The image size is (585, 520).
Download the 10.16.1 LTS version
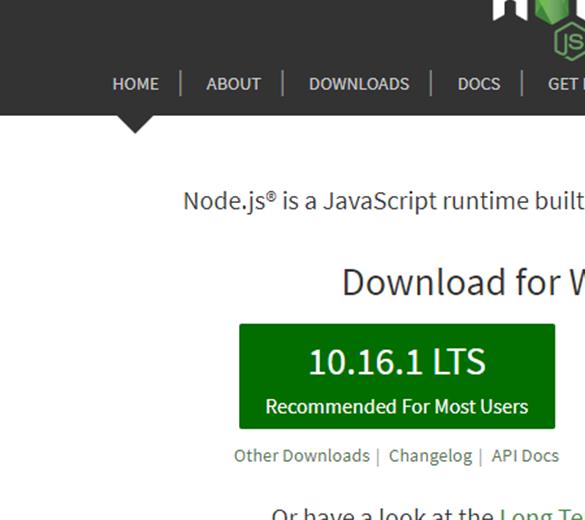click(x=397, y=376)
